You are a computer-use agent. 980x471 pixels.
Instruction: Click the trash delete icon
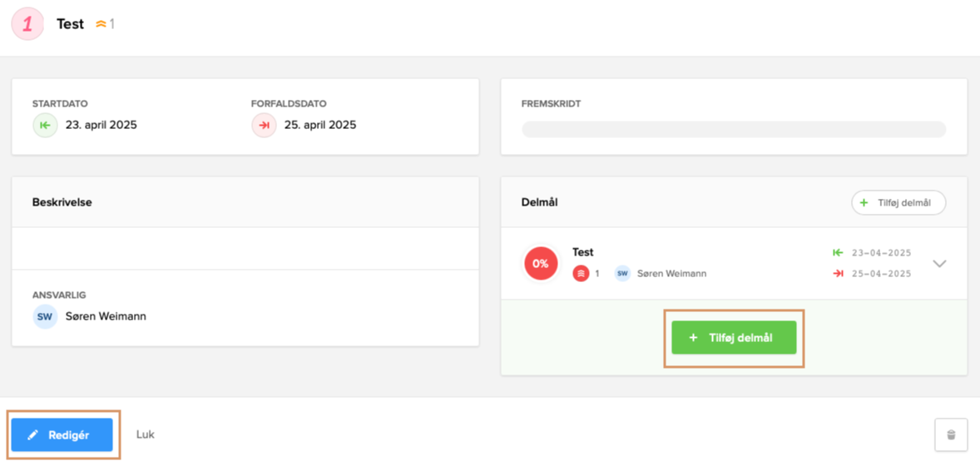pos(951,434)
